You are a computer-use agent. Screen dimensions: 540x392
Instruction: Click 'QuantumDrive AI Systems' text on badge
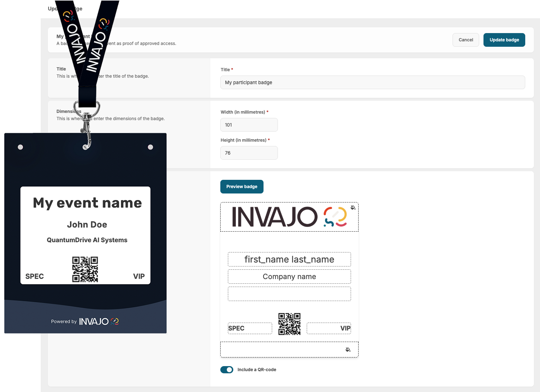[87, 240]
